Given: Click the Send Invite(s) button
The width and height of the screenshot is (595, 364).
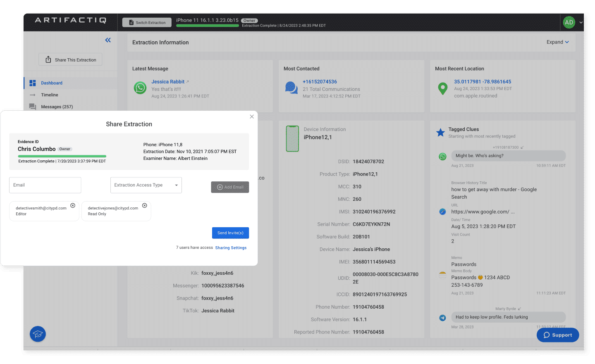Looking at the screenshot, I should coord(230,233).
